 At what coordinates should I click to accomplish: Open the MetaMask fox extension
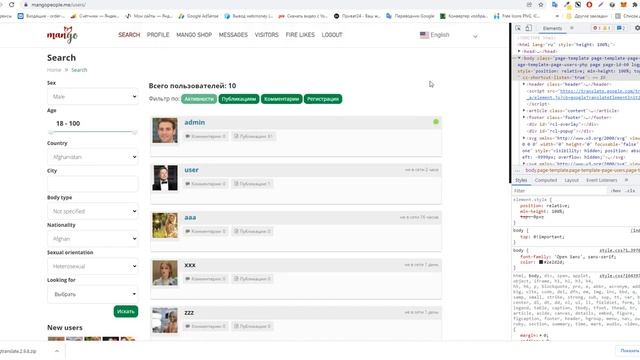624,4
